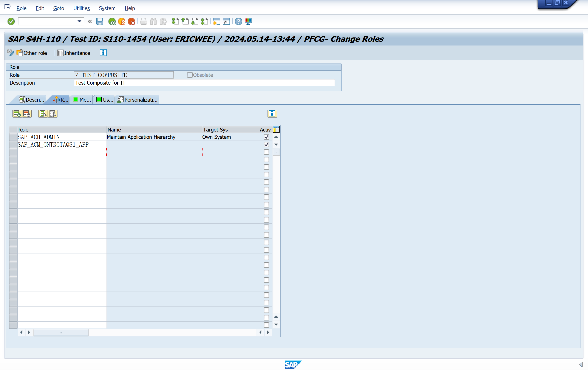Uncheck Activ box for SAP_ACH_ADMIN
Screen dimensions: 588x370
[x=266, y=137]
